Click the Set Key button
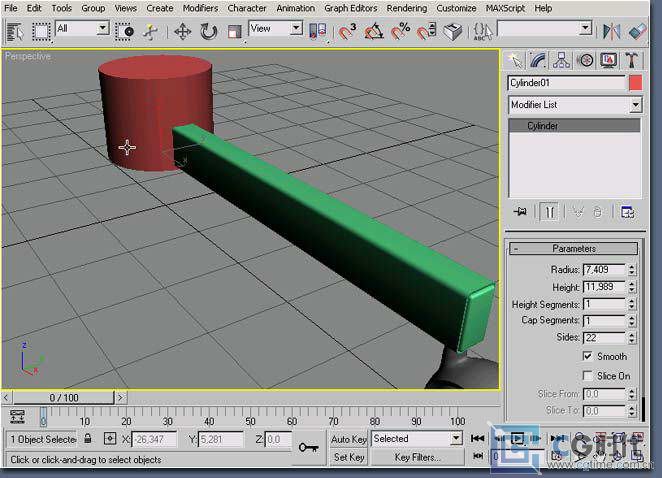 [349, 457]
